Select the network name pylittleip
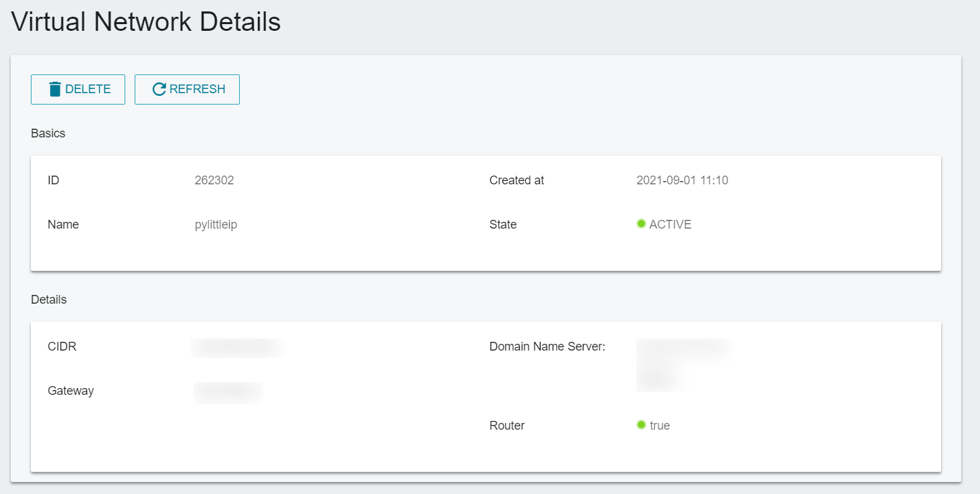This screenshot has height=494, width=980. [216, 225]
